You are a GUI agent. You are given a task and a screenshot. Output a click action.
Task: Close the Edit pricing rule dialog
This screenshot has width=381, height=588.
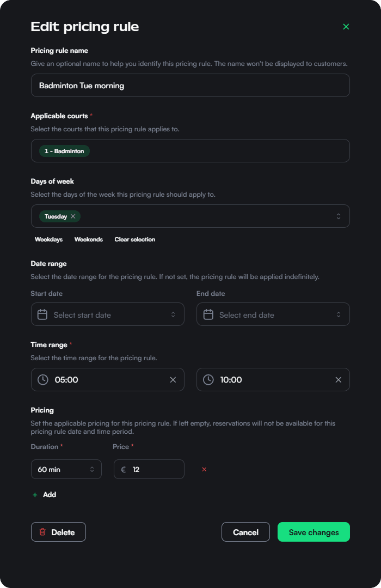(346, 26)
